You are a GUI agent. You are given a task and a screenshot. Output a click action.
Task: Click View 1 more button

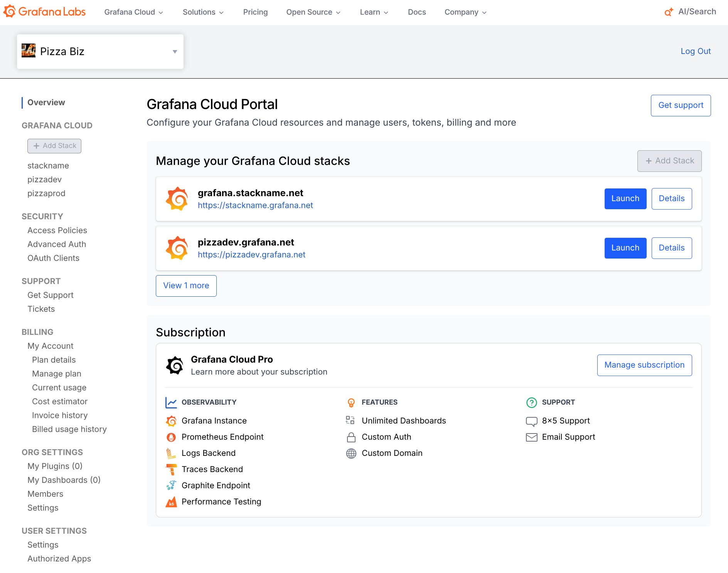click(186, 286)
